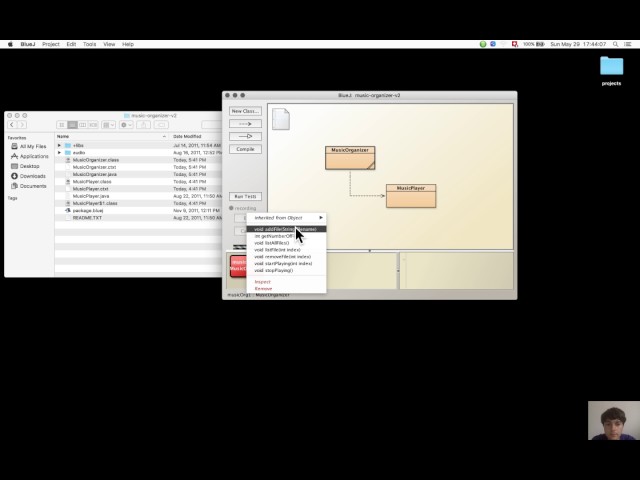
Task: Switch Finder to list view
Action: (72, 125)
